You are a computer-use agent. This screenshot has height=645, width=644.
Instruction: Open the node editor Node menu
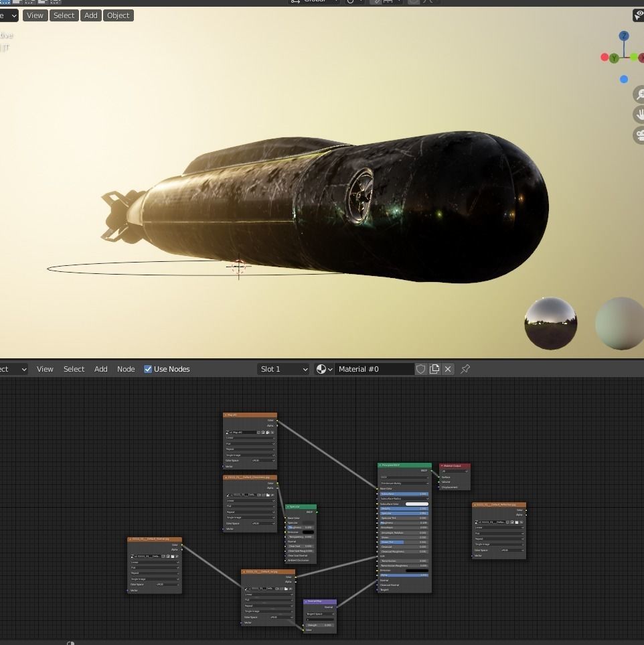(126, 369)
